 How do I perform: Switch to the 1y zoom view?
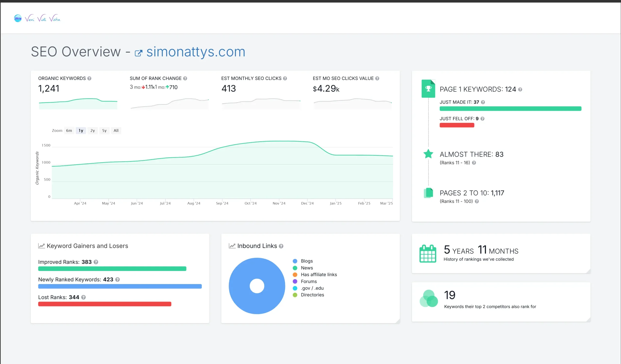pos(81,130)
